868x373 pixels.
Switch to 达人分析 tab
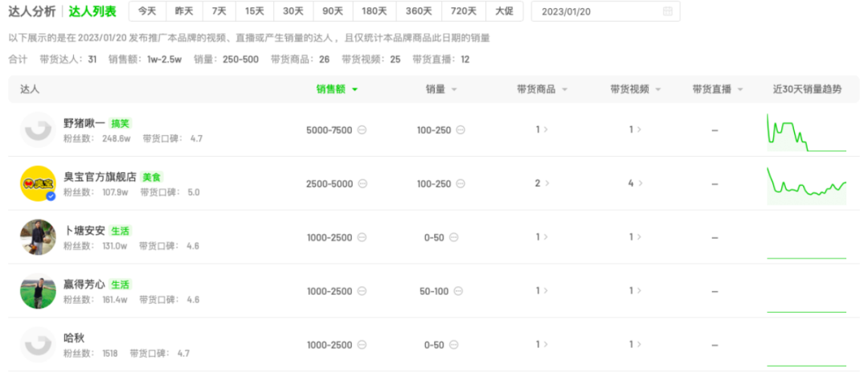(x=32, y=11)
